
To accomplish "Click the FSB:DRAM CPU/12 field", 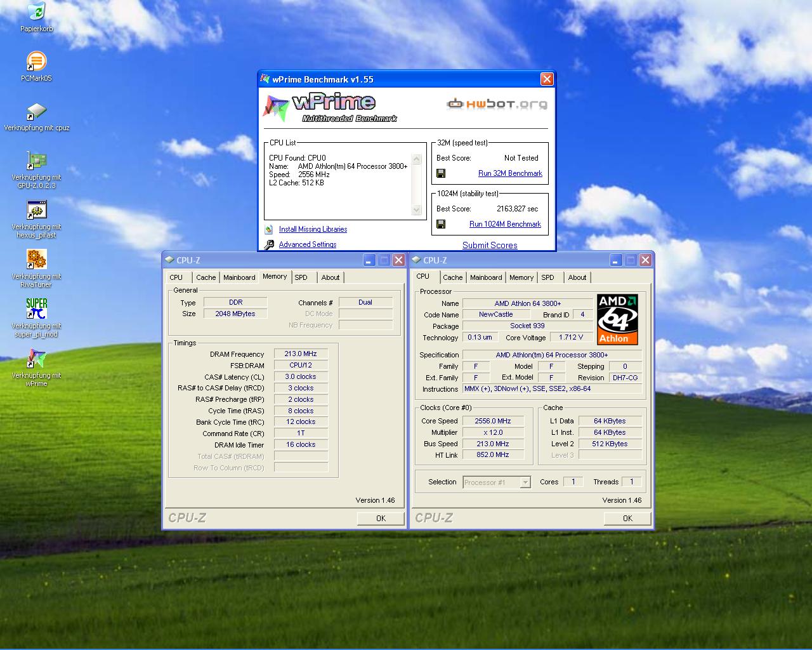I will [301, 365].
